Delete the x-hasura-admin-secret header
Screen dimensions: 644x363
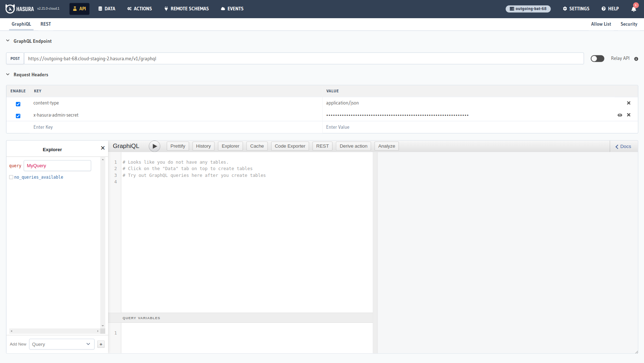click(629, 115)
